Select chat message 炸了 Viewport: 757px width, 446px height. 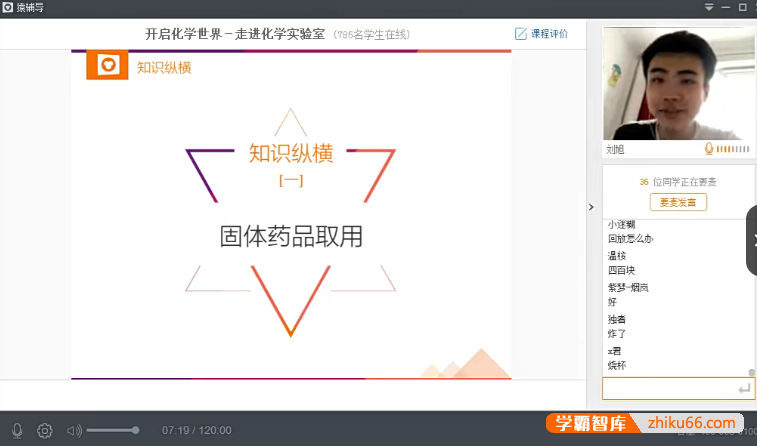tap(617, 334)
